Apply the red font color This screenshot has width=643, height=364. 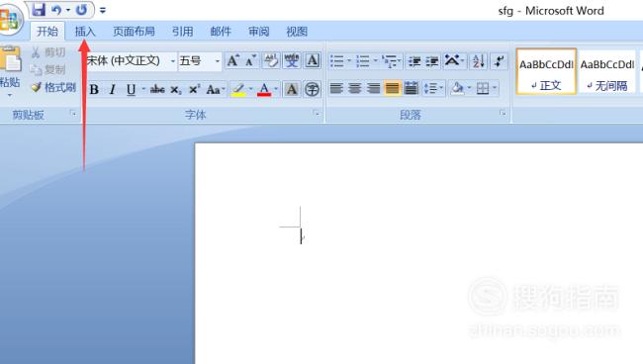[x=264, y=89]
